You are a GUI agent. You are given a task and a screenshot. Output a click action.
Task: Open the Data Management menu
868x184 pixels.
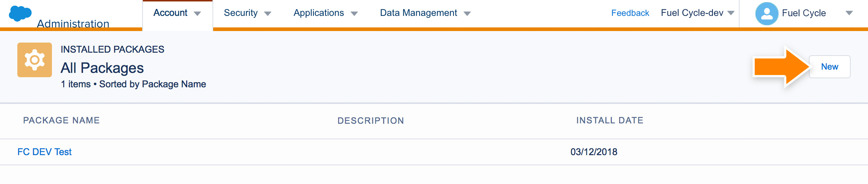[418, 13]
